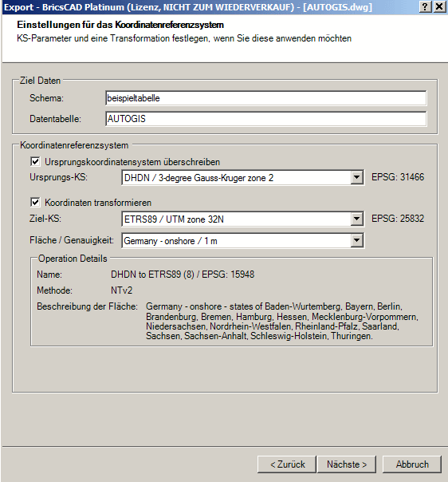Open the question mark help button

click(x=425, y=6)
